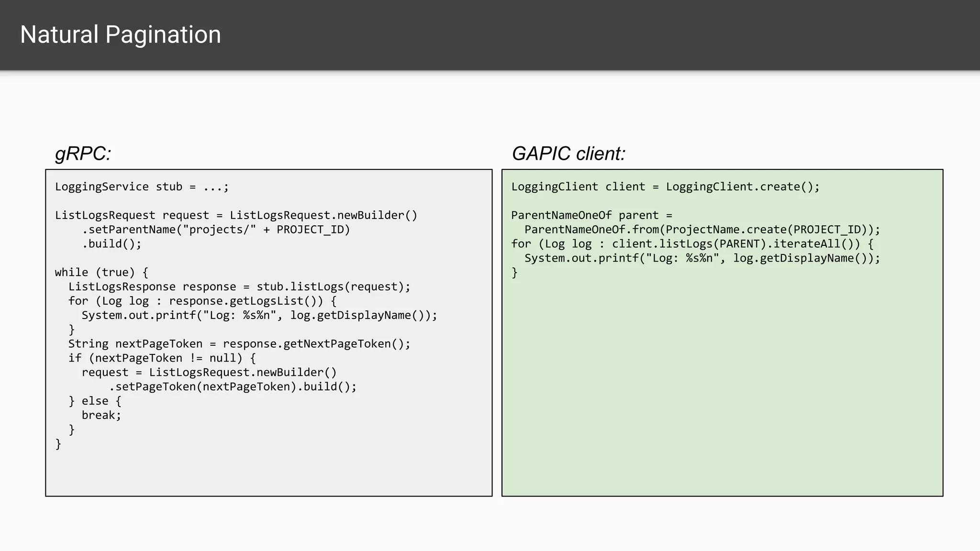This screenshot has width=980, height=551.
Task: Click the .setPageToken(nextPageToken) line
Action: [x=233, y=387]
